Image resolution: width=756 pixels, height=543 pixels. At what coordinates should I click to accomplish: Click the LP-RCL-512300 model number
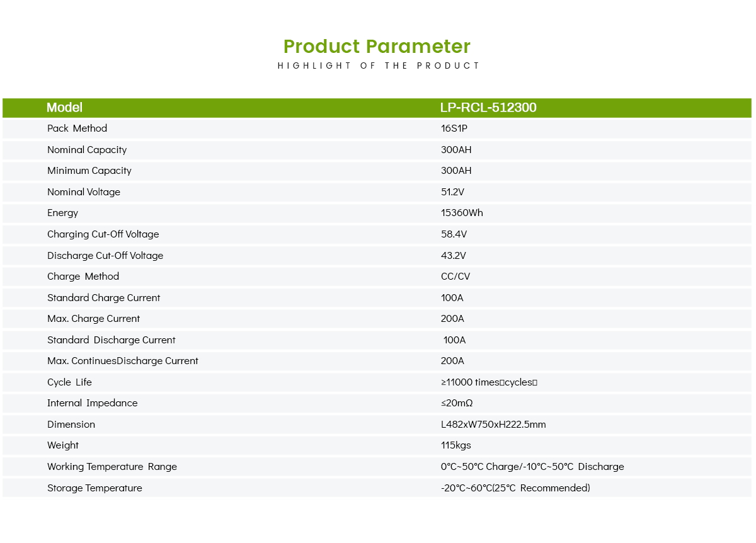click(x=488, y=108)
